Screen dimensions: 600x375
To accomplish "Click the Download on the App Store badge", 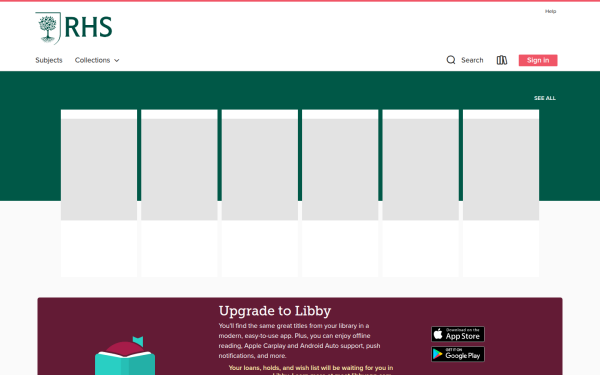I will pos(458,334).
